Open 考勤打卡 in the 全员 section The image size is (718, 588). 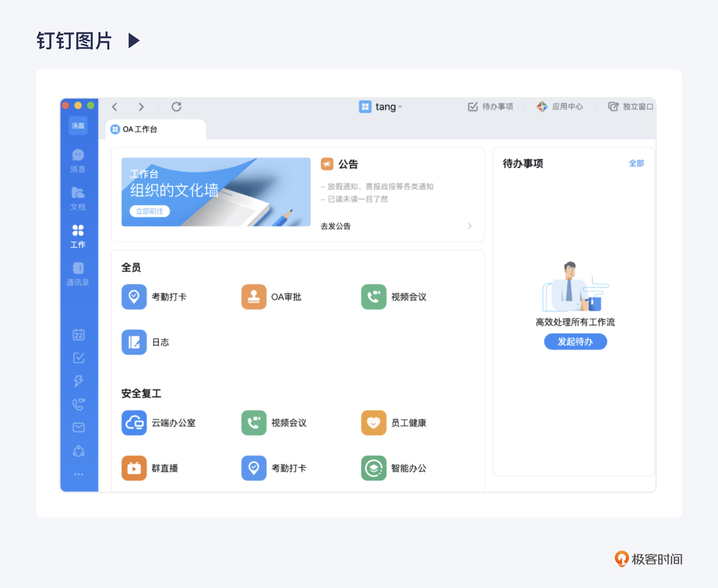click(x=134, y=297)
